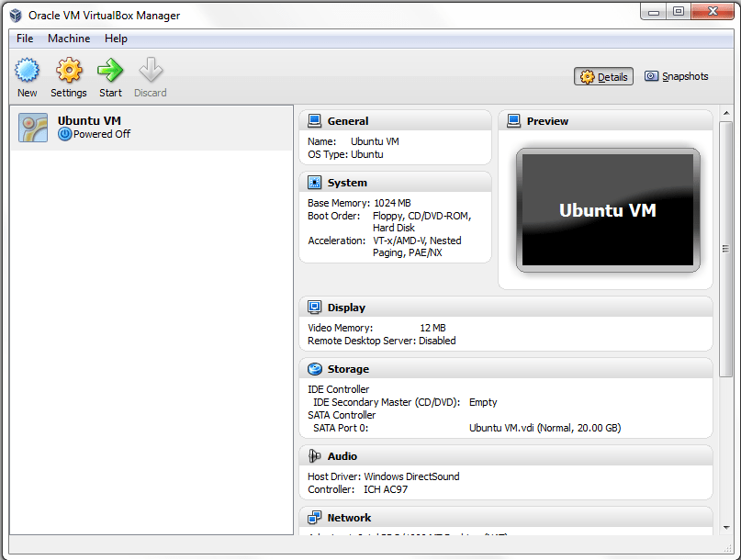Click Host Driver Windows DirectSound text
Screen dimensions: 741x560
[383, 476]
